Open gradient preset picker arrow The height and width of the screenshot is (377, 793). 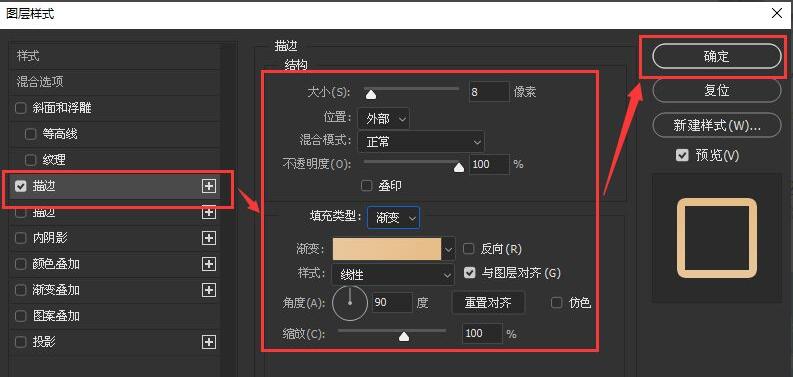pos(448,249)
